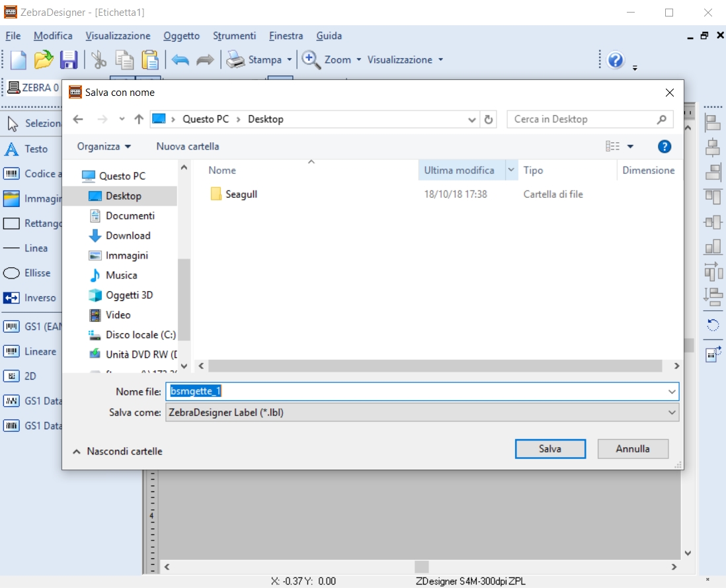Click the up one level arrow
The height and width of the screenshot is (588, 726).
coord(139,120)
